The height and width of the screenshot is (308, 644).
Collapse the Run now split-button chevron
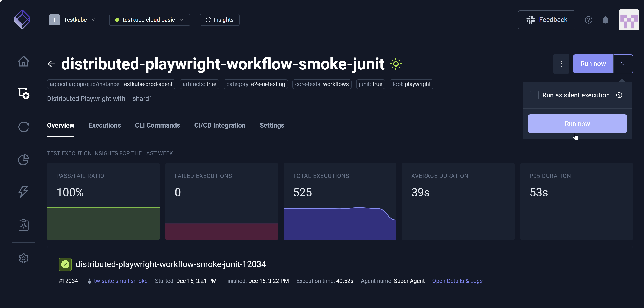(x=623, y=64)
